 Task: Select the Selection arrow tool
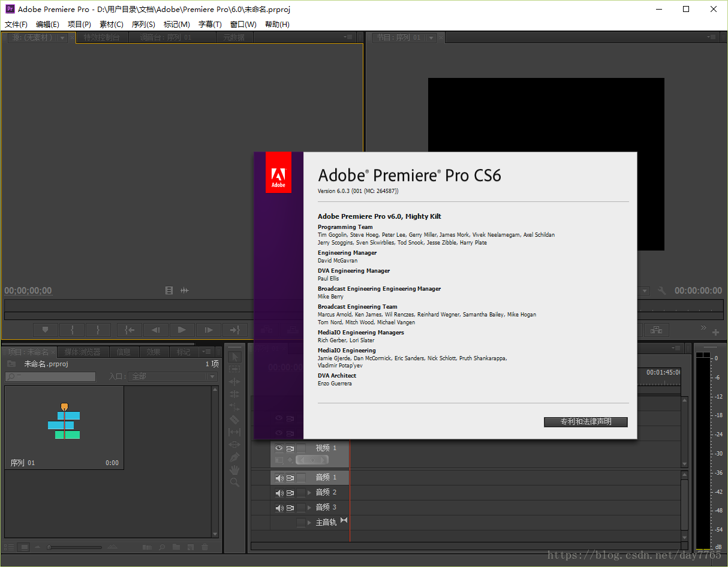234,357
